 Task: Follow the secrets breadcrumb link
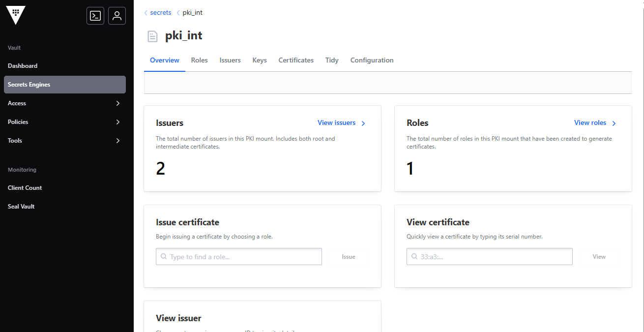click(161, 13)
